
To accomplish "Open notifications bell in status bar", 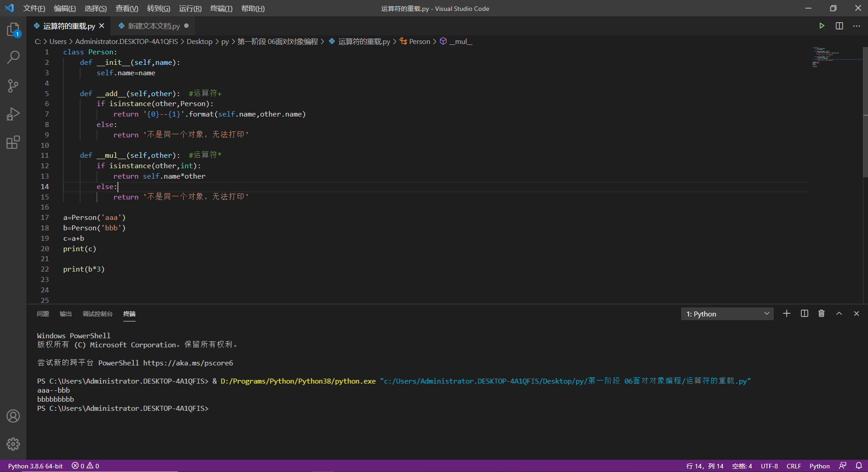I will 858,466.
